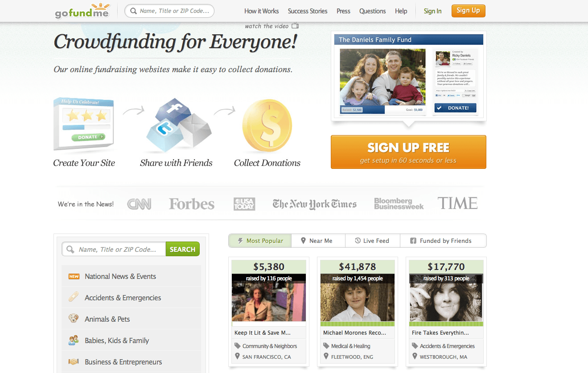Open the How it Works menu item
This screenshot has height=373, width=588.
(261, 11)
